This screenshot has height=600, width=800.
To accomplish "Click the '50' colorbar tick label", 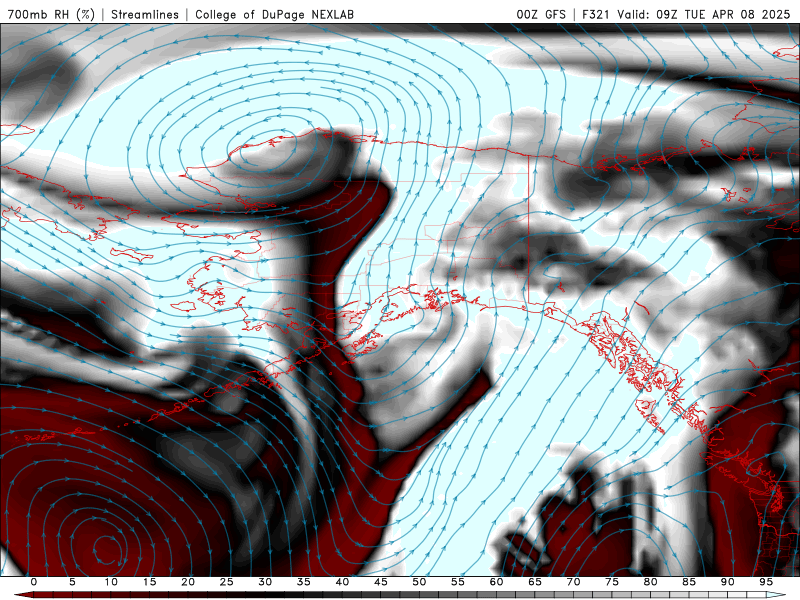I will point(419,582).
